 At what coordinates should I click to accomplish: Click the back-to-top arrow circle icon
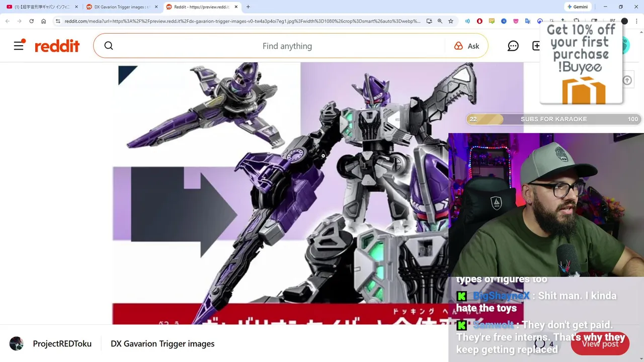pyautogui.click(x=627, y=80)
